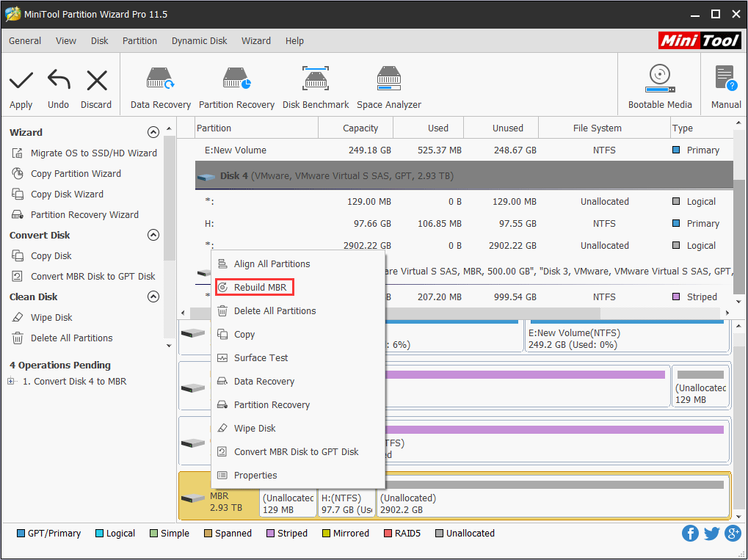Sort by the File System column header
The height and width of the screenshot is (560, 748).
[604, 128]
